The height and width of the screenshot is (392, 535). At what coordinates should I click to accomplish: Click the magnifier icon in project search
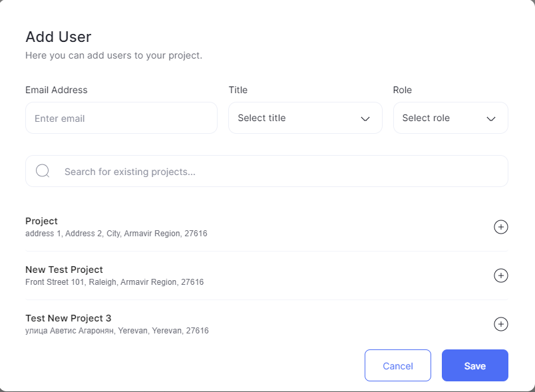[x=43, y=171]
